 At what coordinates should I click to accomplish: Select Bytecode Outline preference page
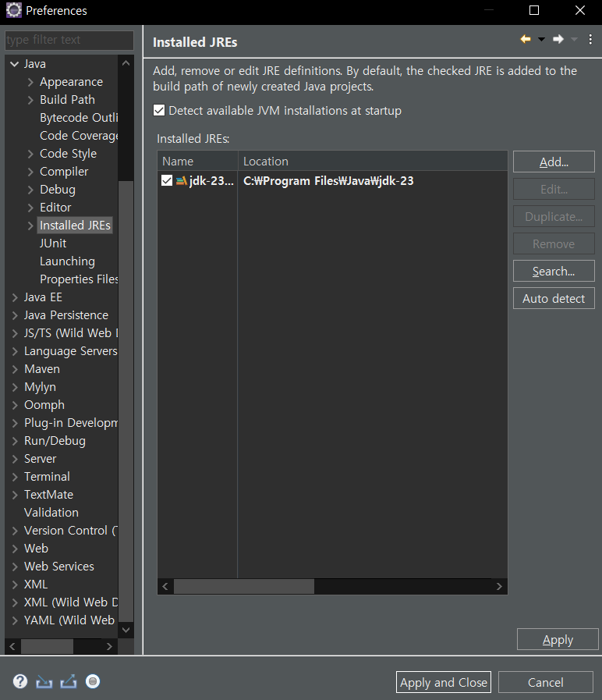pyautogui.click(x=79, y=118)
